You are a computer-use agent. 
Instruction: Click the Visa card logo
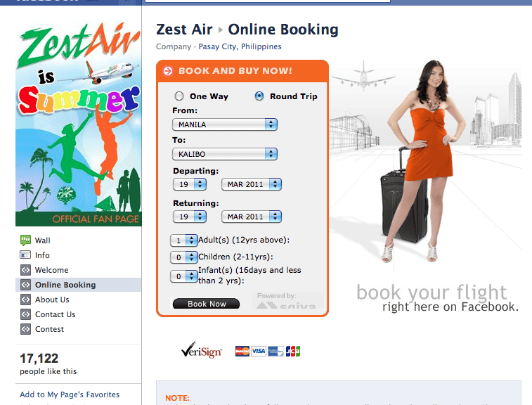point(258,351)
